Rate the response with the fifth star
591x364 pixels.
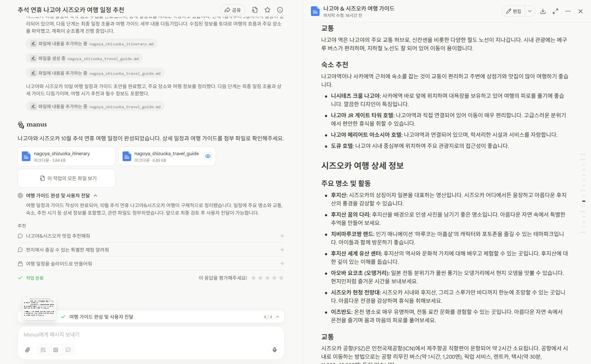(281, 278)
